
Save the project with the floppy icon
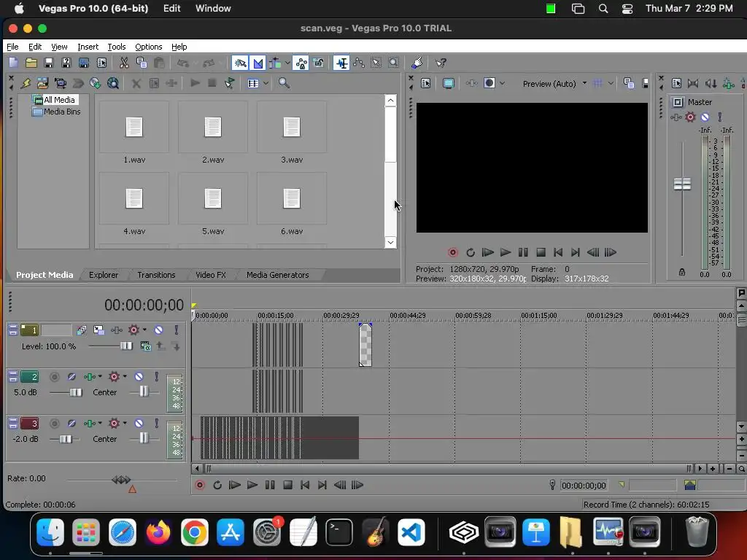click(49, 63)
